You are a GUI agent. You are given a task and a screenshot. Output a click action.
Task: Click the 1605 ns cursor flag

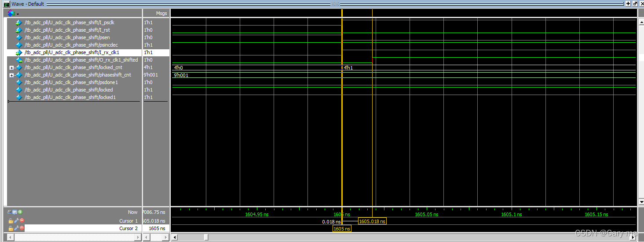342,229
